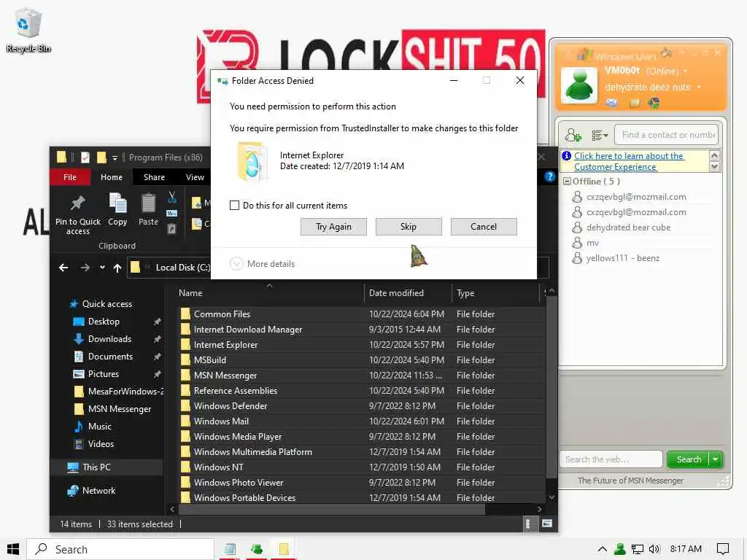Open Messenger contact list view options dropdown
Viewport: 747px width, 560px height.
point(600,135)
